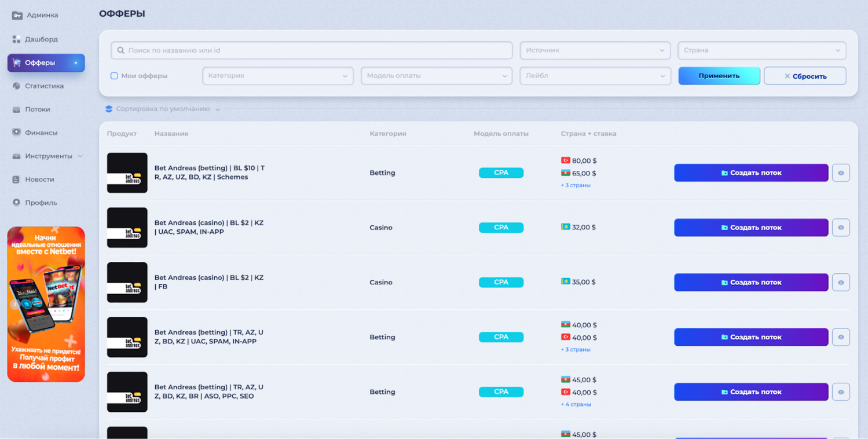Click the Финансы money icon
The width and height of the screenshot is (868, 439).
click(16, 133)
